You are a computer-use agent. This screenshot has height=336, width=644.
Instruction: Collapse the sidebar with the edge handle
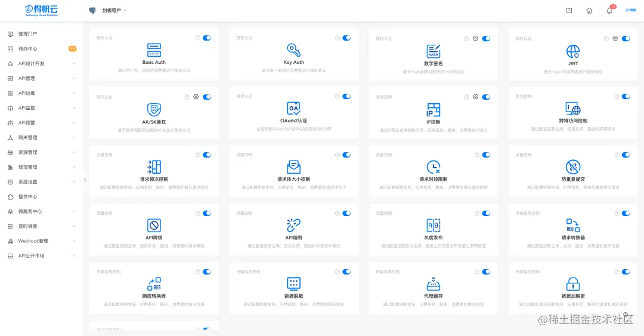click(x=85, y=179)
